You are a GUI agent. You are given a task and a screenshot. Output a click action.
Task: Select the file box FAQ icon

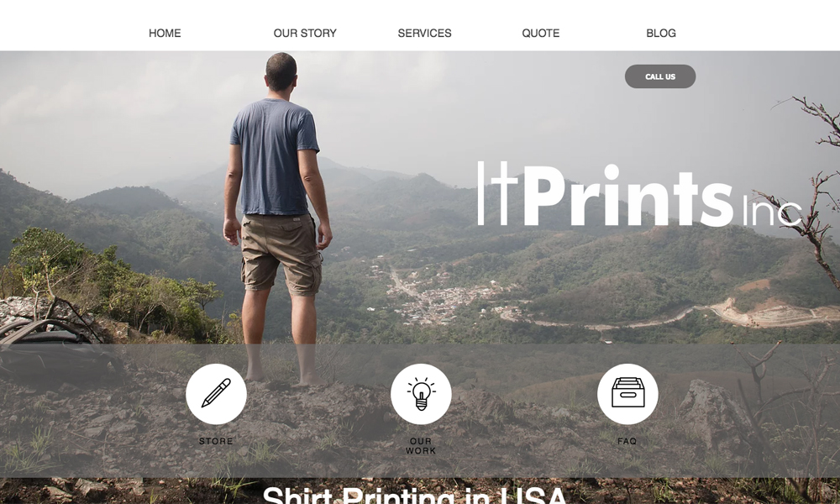[x=627, y=394]
